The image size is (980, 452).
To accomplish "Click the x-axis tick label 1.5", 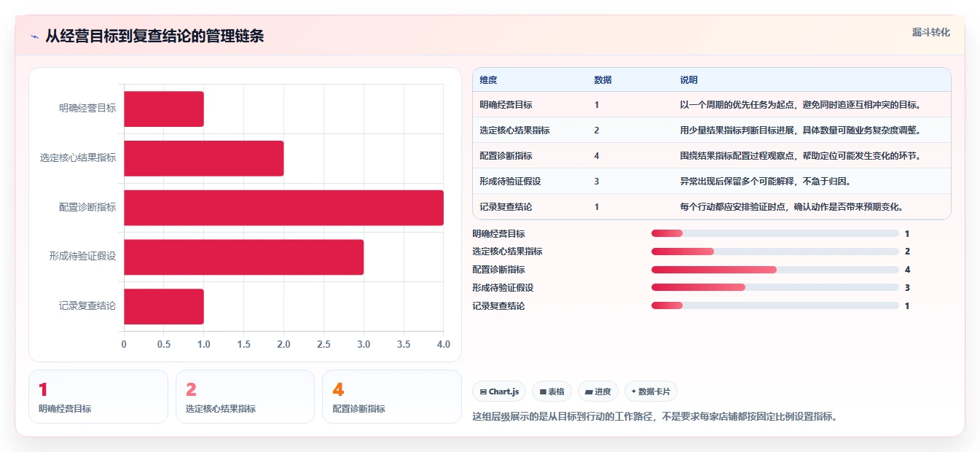I will click(244, 344).
